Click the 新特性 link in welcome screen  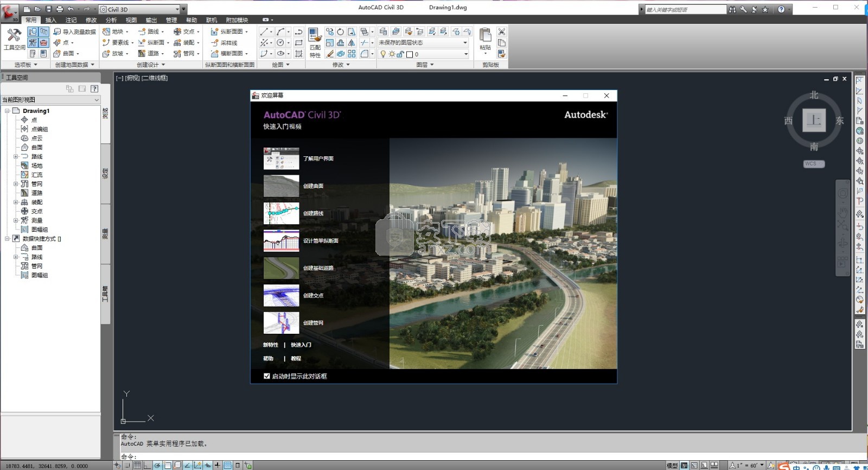click(270, 345)
